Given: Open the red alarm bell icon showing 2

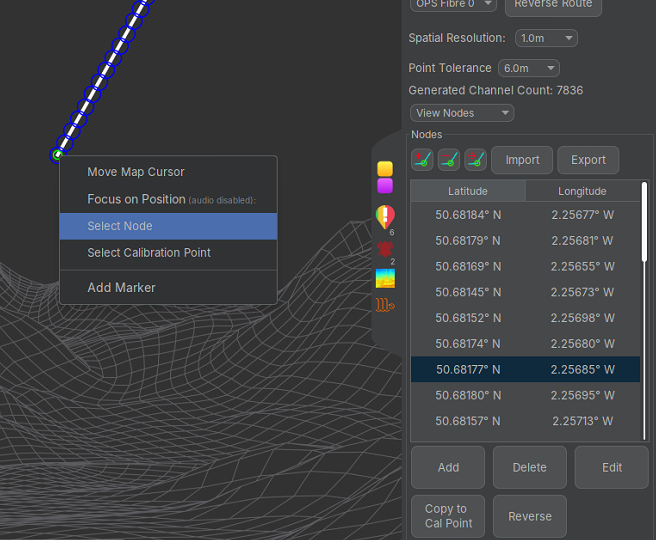Looking at the screenshot, I should point(385,250).
